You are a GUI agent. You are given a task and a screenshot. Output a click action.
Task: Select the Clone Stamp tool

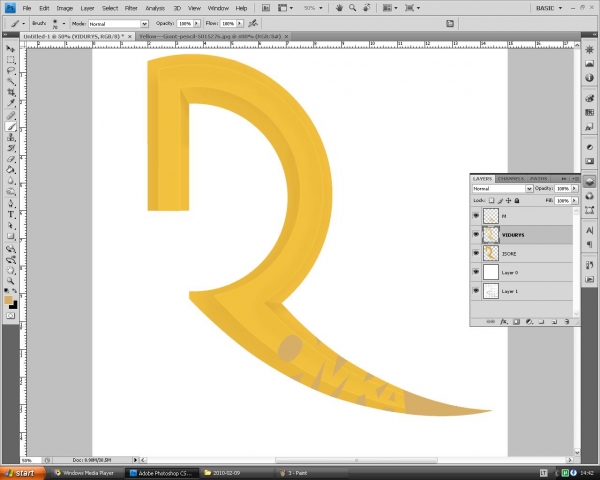click(x=11, y=137)
